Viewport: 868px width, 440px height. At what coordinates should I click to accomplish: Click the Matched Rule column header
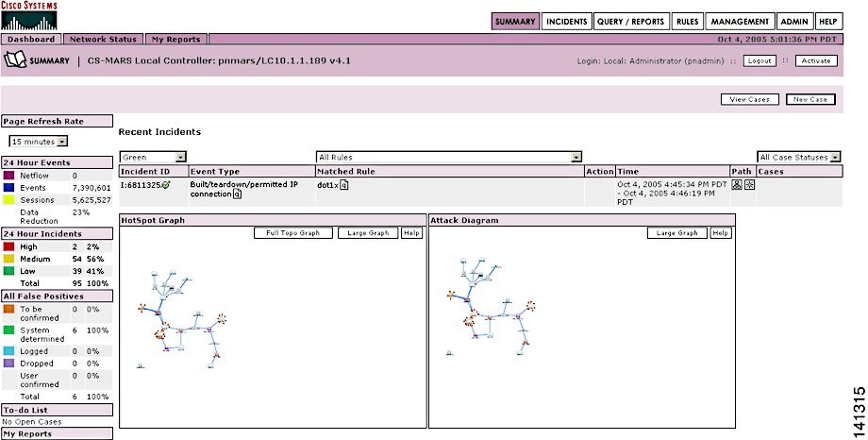point(449,171)
